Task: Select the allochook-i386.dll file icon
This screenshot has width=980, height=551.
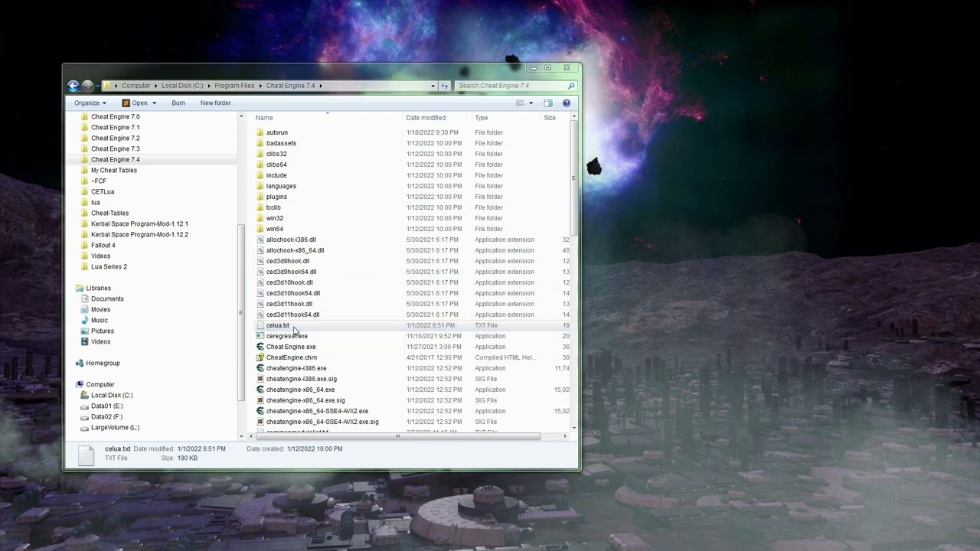Action: tap(260, 240)
